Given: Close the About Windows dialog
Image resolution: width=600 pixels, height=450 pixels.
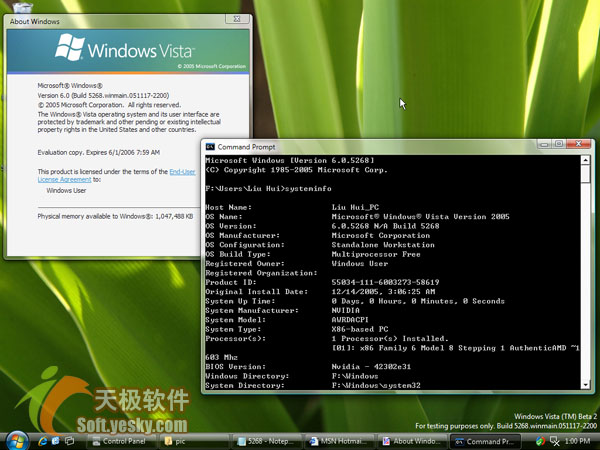Looking at the screenshot, I should [x=237, y=19].
